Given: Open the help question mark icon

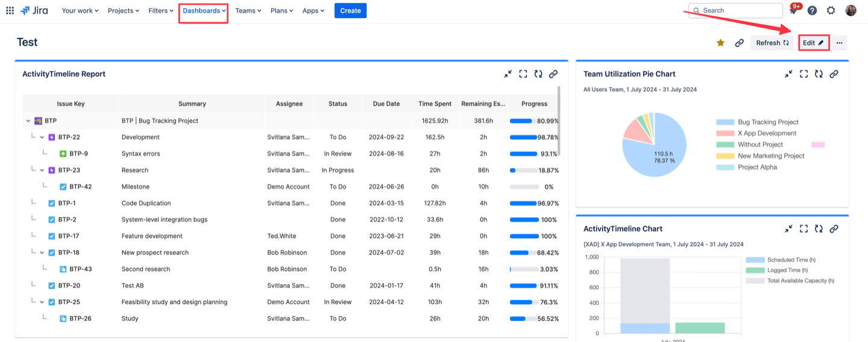Looking at the screenshot, I should tap(812, 10).
